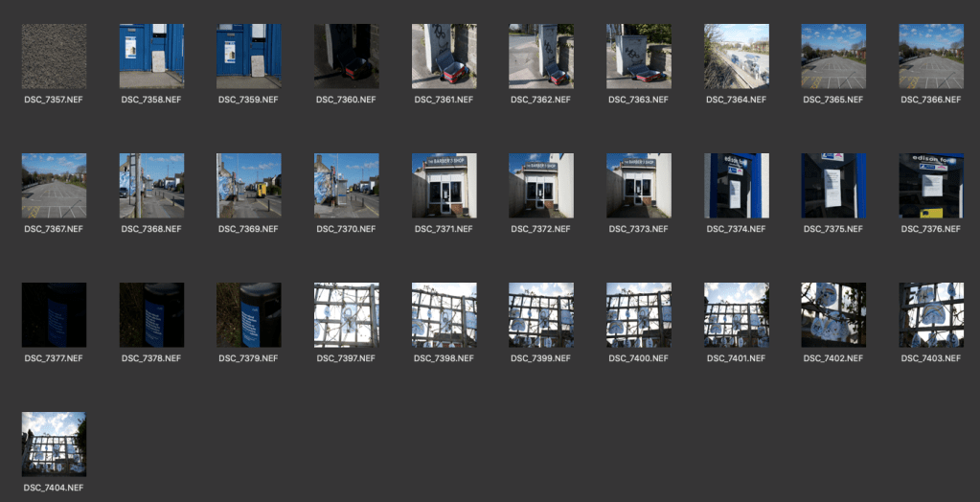The width and height of the screenshot is (980, 502).
Task: Click the DSC_7402.NEF thumbnail
Action: [832, 315]
